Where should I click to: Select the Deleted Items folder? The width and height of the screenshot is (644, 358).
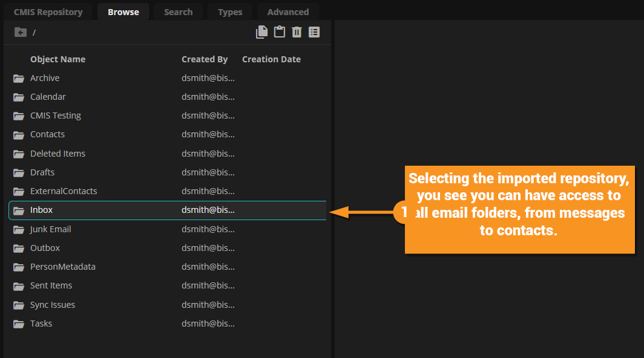pos(57,154)
